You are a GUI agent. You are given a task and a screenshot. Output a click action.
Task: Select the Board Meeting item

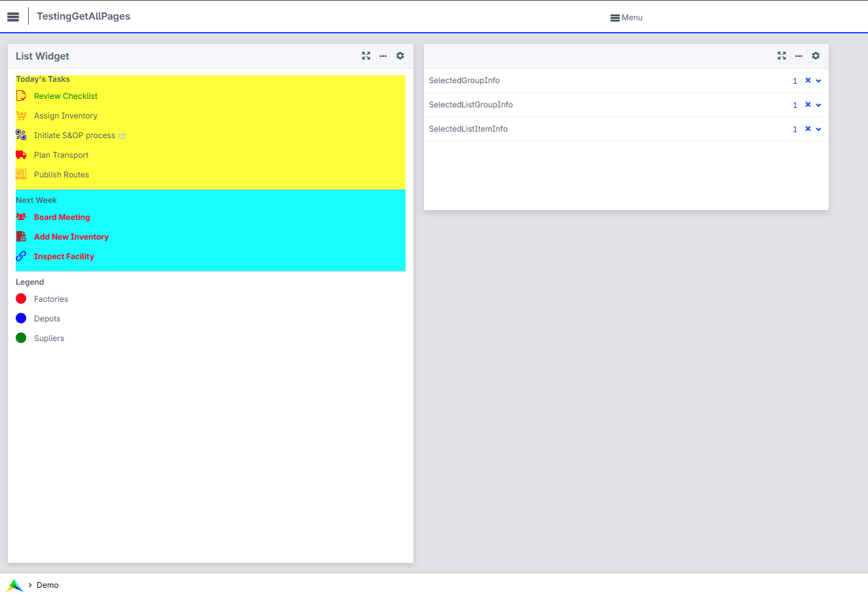point(62,217)
